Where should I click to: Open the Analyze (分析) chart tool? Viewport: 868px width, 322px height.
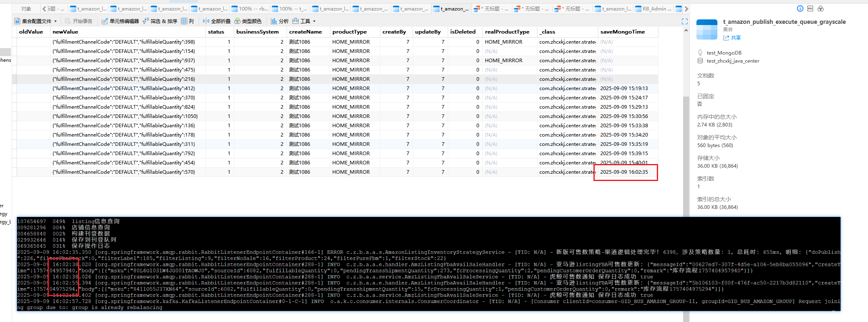pos(280,21)
